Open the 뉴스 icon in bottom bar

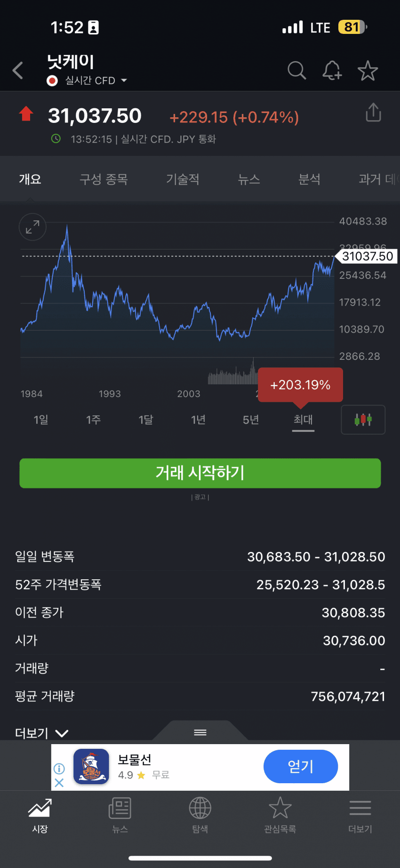coord(120,815)
